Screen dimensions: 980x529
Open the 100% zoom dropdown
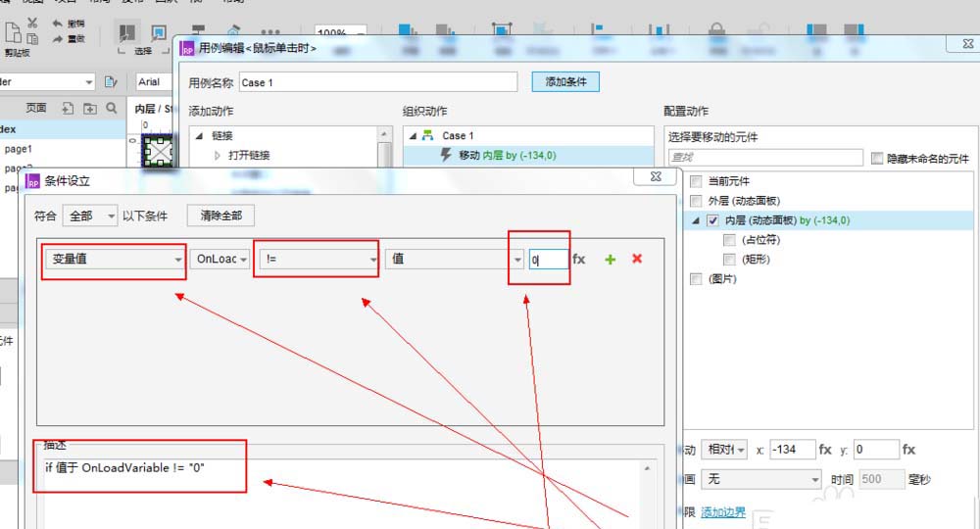[341, 31]
